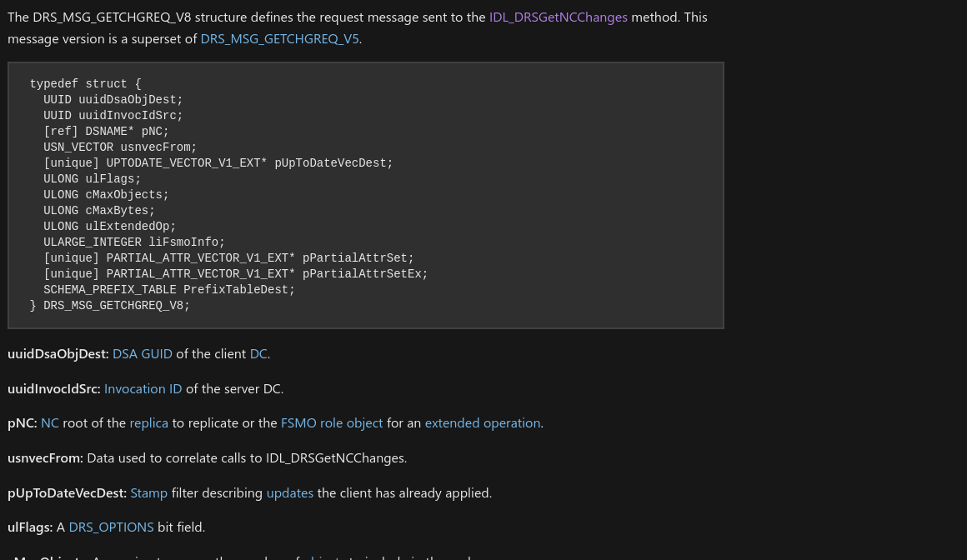The width and height of the screenshot is (967, 560).
Task: Open the DSA GUID glossary link
Action: [x=143, y=354]
